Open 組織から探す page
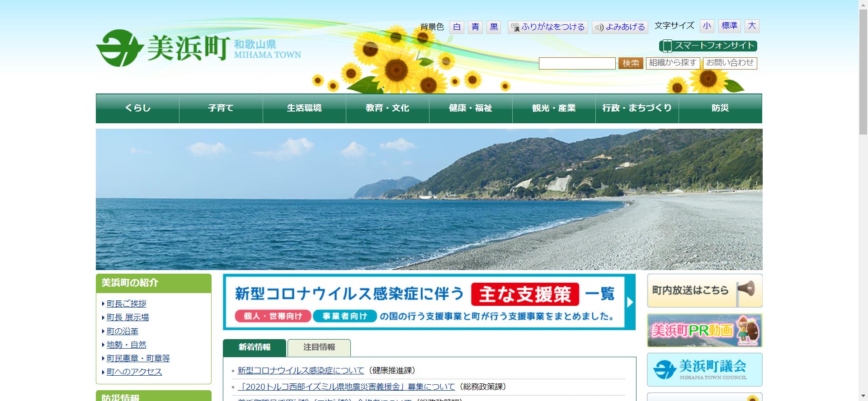 coord(673,63)
